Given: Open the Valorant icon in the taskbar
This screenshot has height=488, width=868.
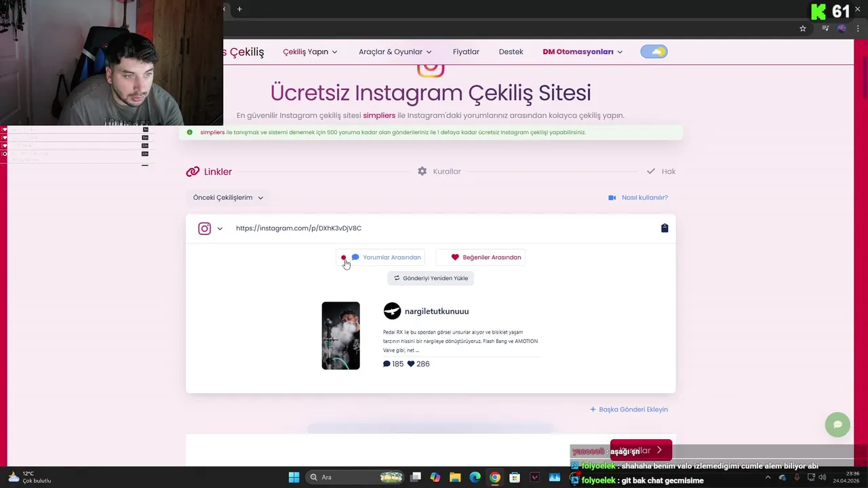Looking at the screenshot, I should click(x=534, y=477).
